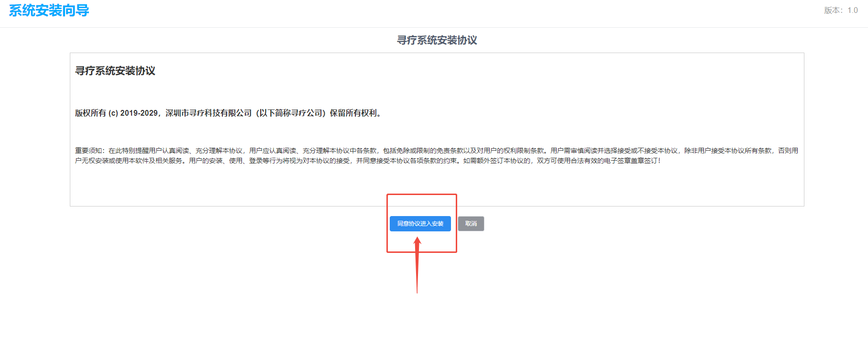This screenshot has height=359, width=868.
Task: Click the (以下简称寻疗公司) parenthetical text
Action: (290, 113)
